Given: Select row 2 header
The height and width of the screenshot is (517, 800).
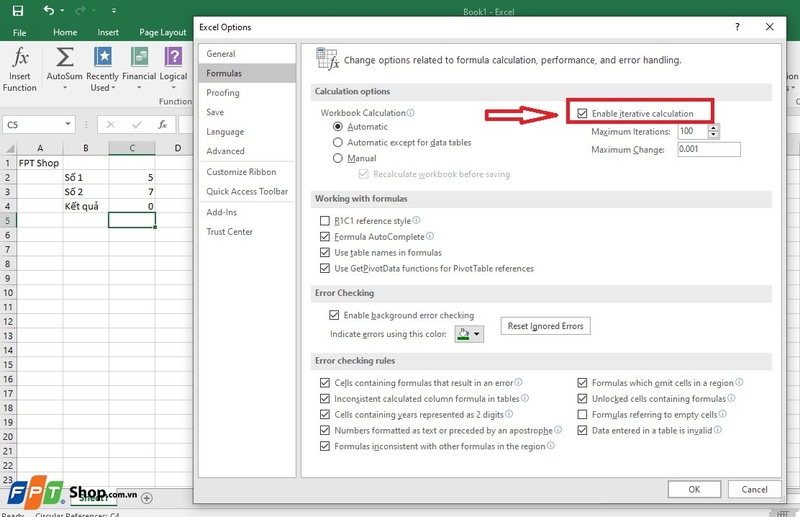Looking at the screenshot, I should click(8, 177).
